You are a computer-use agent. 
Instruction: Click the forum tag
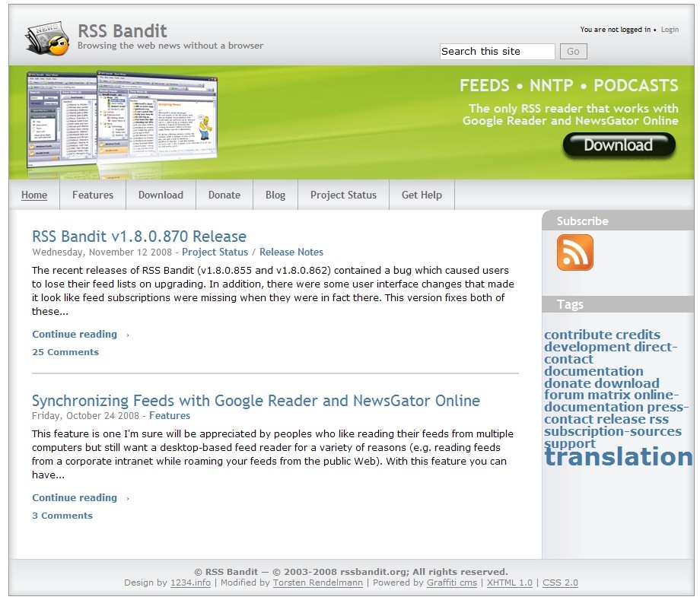coord(565,395)
